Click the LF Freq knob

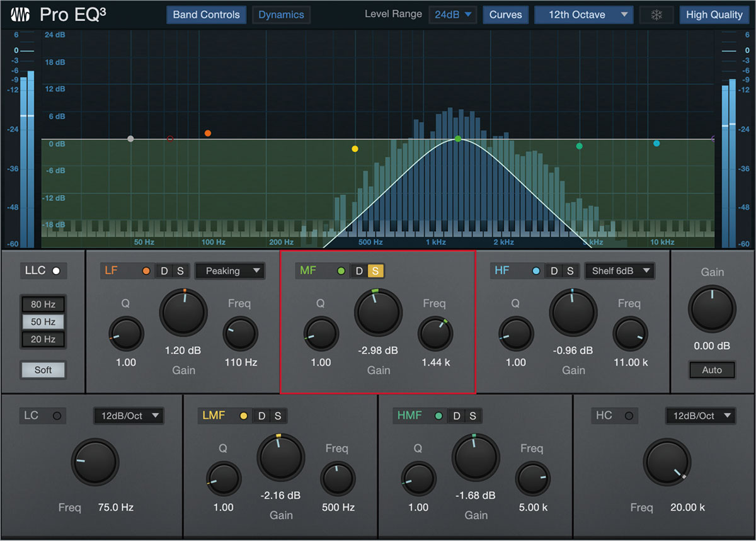tap(241, 334)
